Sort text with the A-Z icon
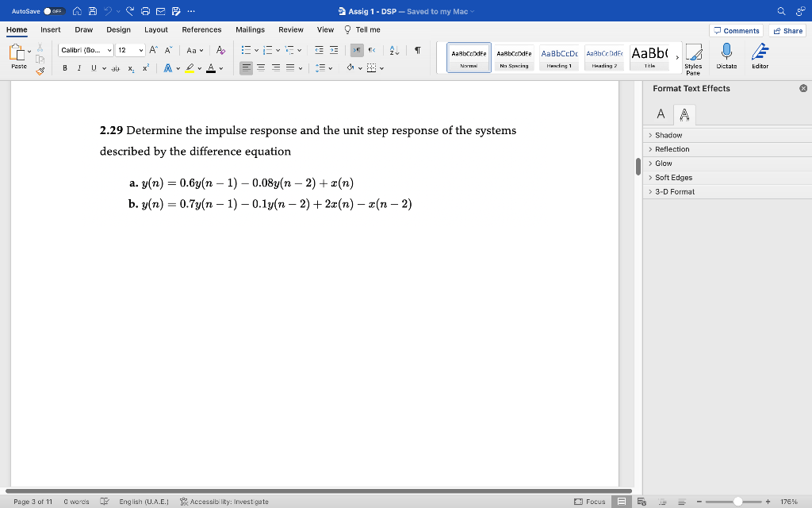This screenshot has height=508, width=812. 392,49
